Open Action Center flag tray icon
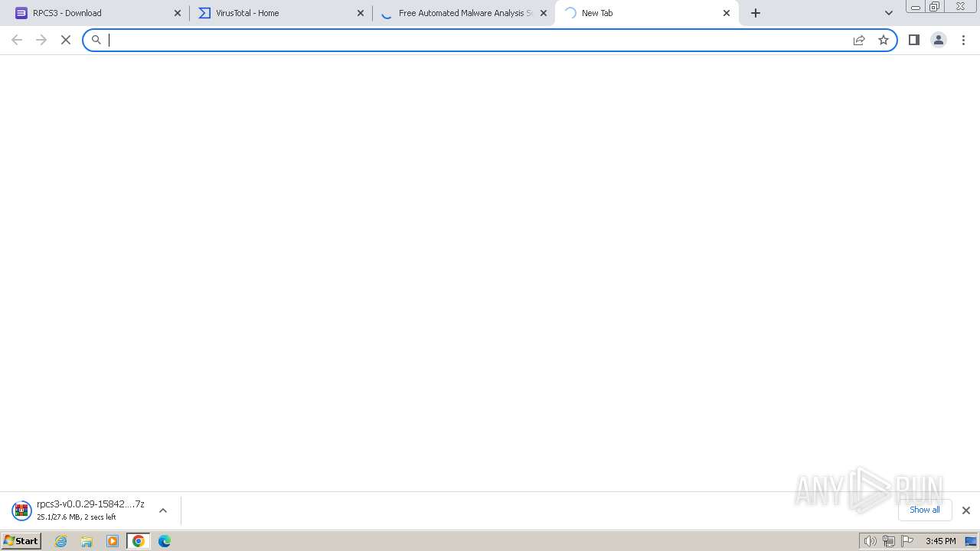The width and height of the screenshot is (980, 551). click(907, 541)
